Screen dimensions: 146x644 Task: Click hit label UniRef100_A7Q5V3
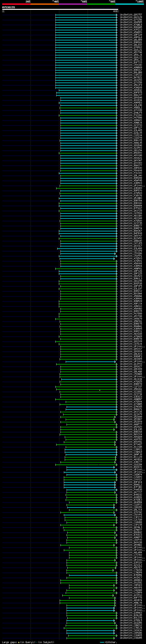[x=131, y=258]
